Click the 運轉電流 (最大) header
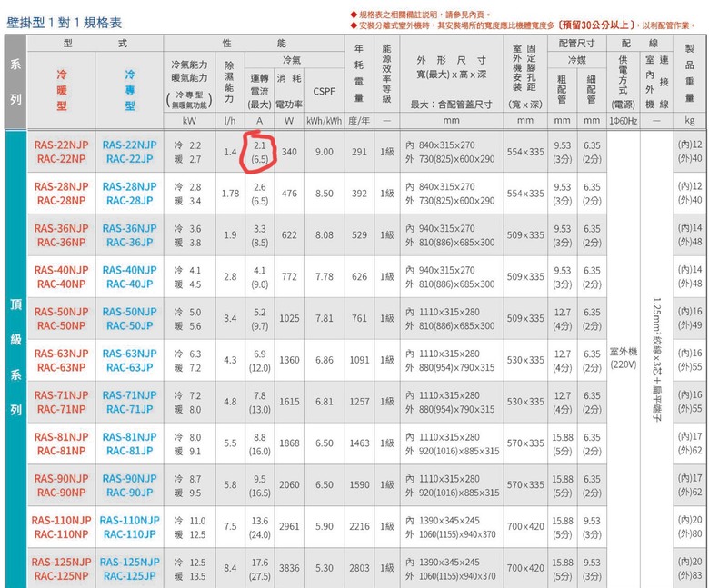This screenshot has width=709, height=588. tap(260, 91)
